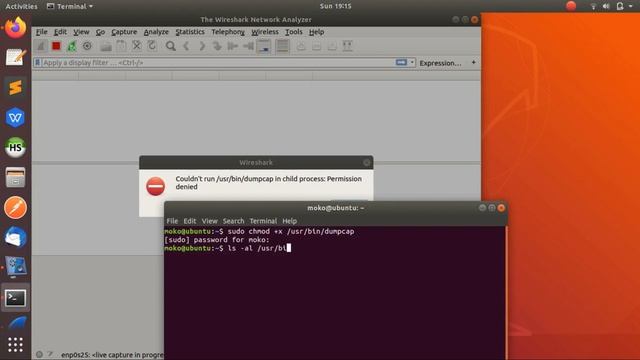Screen dimensions: 640x360
Task: Go to specified packet icon
Action: tap(217, 46)
